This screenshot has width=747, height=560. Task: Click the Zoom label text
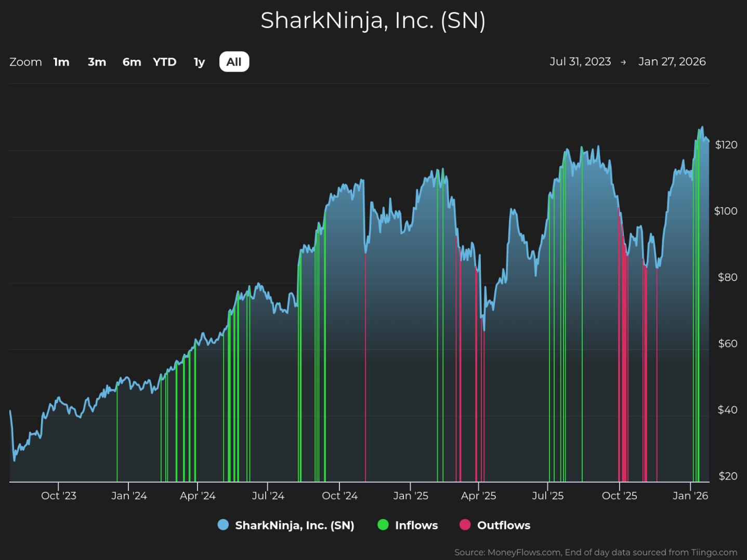pyautogui.click(x=25, y=62)
